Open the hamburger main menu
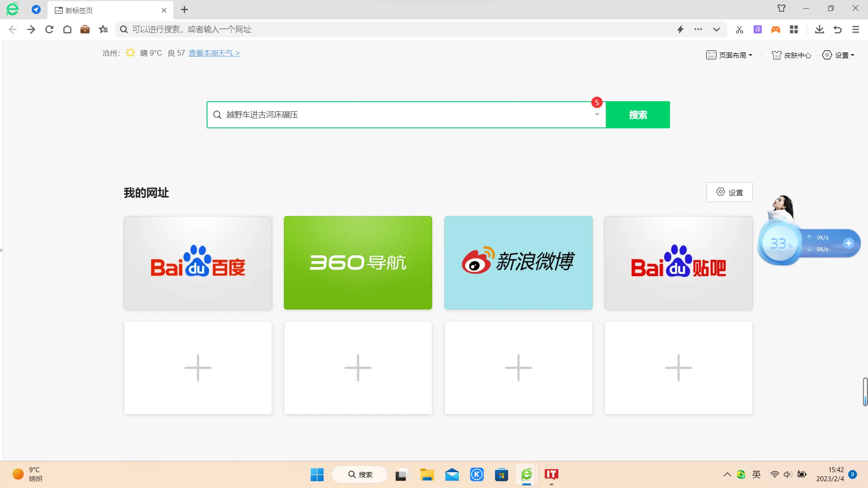The width and height of the screenshot is (868, 488). (856, 29)
